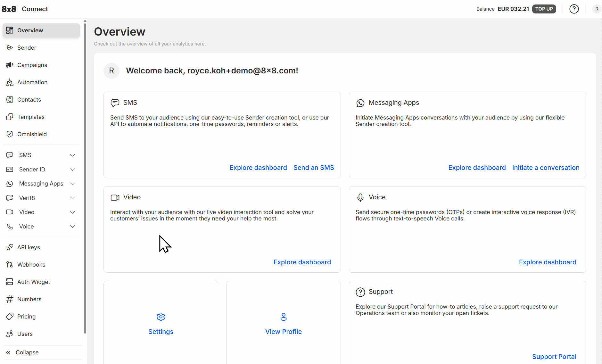Expand the Verif8 sidebar section

point(72,198)
